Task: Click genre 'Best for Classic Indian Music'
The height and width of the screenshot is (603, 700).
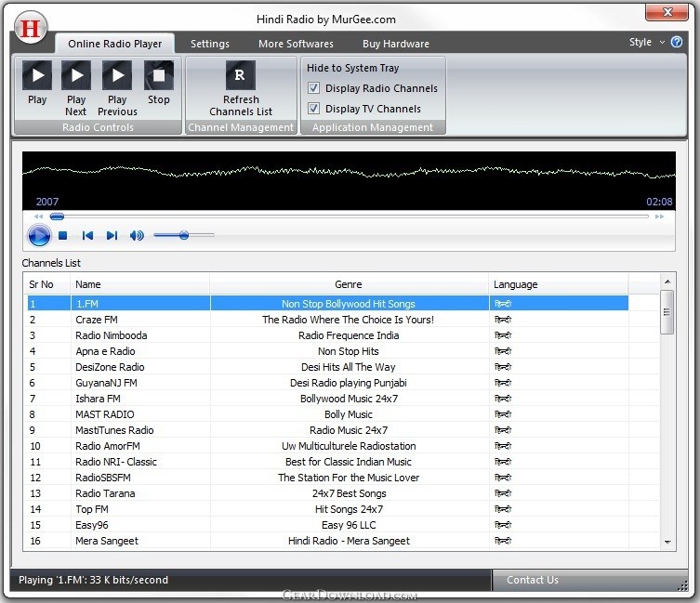Action: pyautogui.click(x=349, y=462)
